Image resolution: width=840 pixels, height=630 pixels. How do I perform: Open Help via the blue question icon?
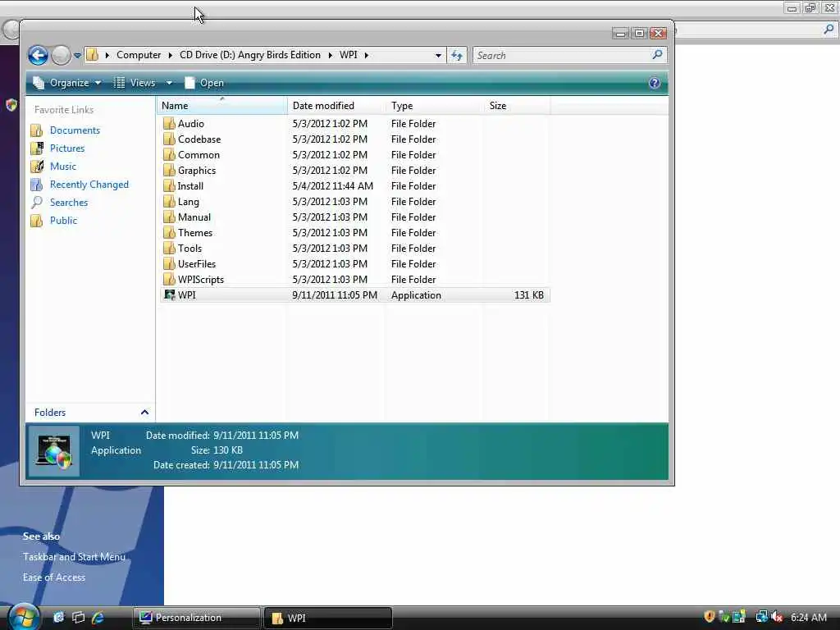(654, 83)
